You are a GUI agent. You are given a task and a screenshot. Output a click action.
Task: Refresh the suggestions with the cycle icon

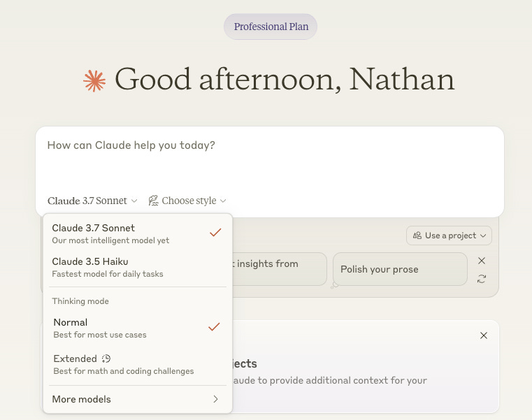[x=481, y=279]
